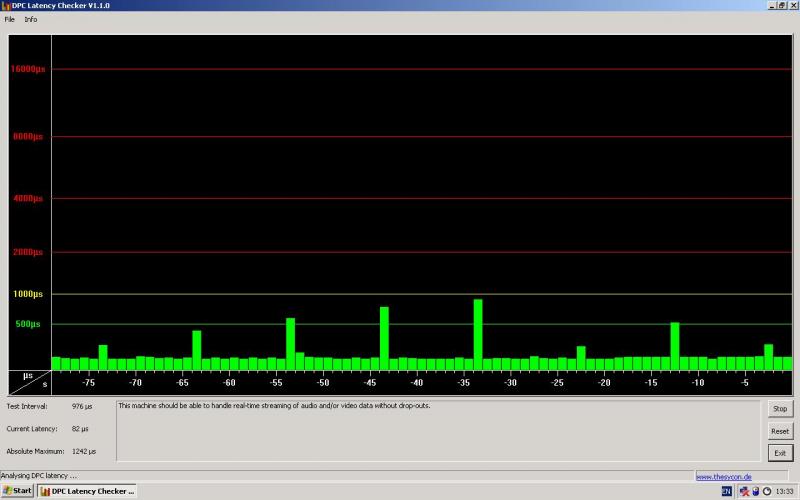This screenshot has width=800, height=500.
Task: Click the Windows Start button
Action: click(17, 491)
